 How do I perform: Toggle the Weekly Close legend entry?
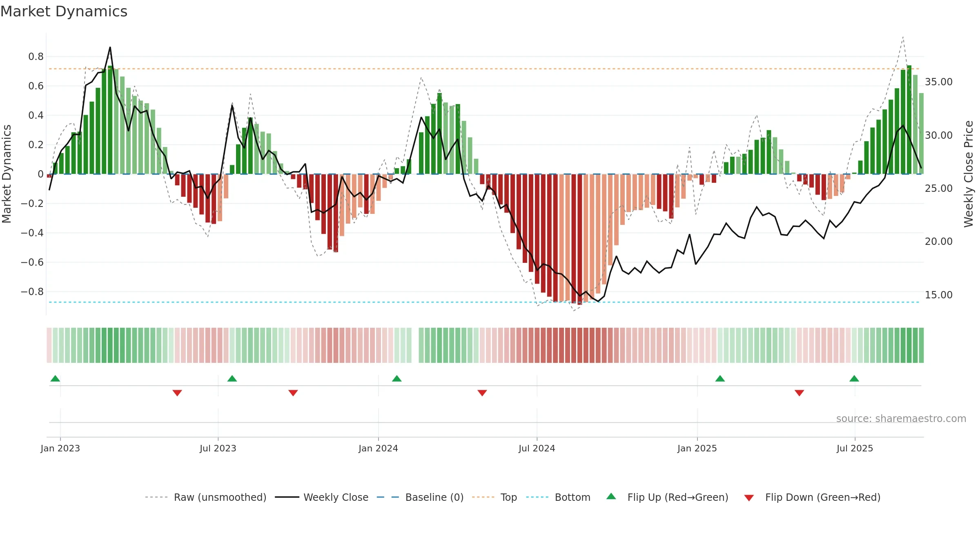coord(336,497)
